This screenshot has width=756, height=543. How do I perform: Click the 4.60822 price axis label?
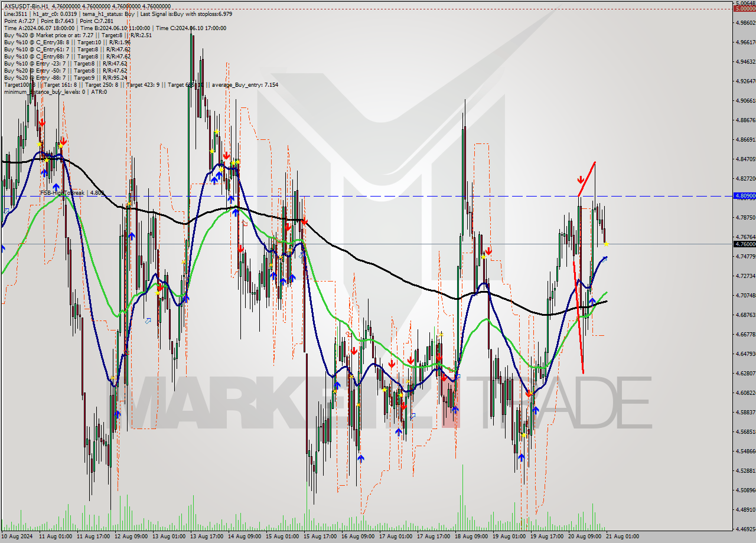(x=745, y=392)
